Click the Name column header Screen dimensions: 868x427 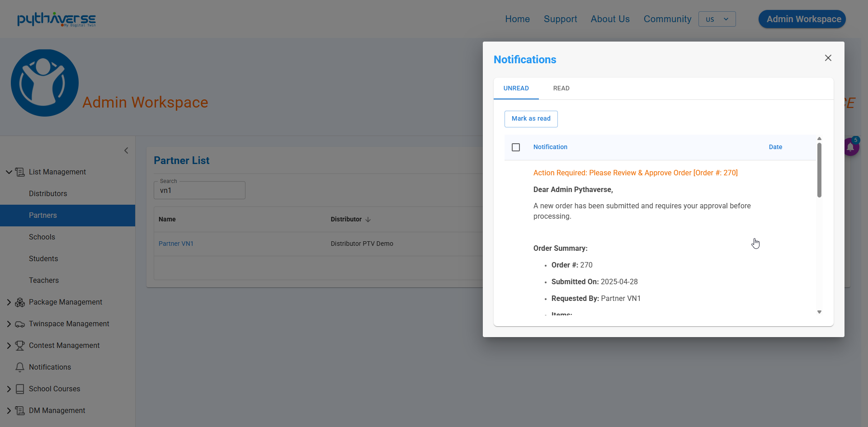167,220
